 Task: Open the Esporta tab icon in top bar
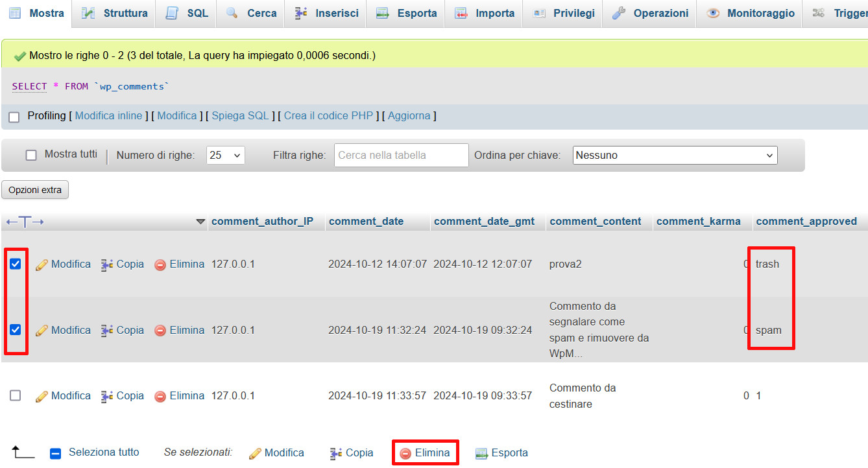[x=381, y=12]
